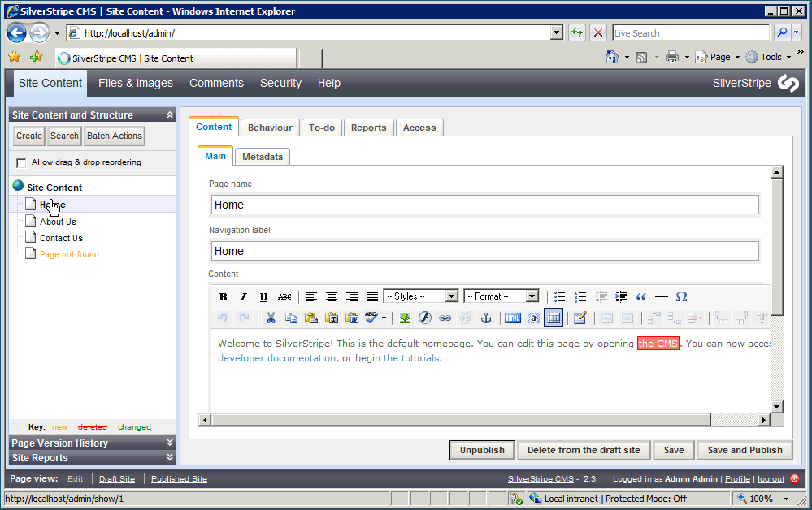Click the Create button

click(29, 136)
